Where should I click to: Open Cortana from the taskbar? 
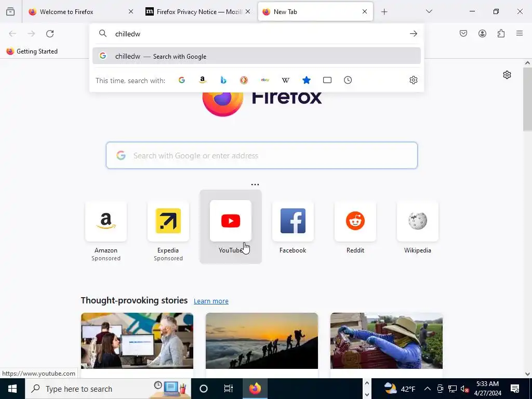coord(204,389)
